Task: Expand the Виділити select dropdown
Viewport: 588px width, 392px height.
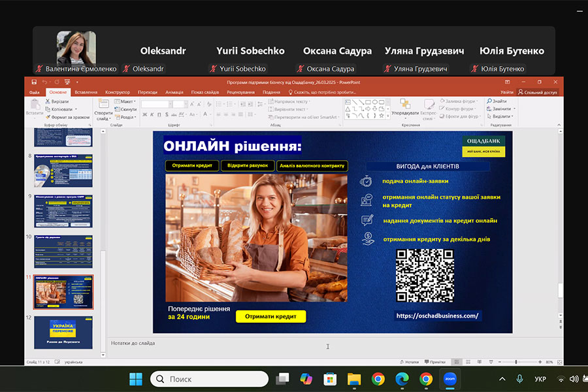Action: point(499,117)
